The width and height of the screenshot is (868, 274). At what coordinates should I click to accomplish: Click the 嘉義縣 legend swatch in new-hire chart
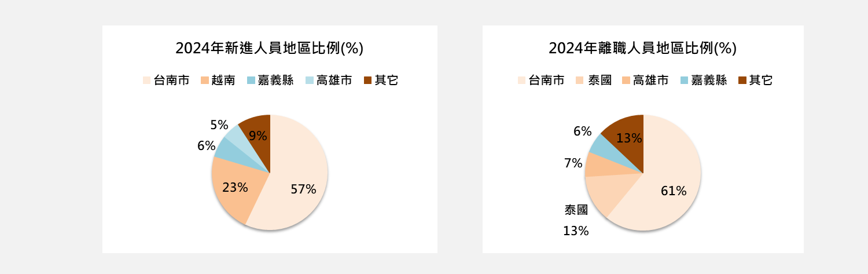[x=251, y=81]
